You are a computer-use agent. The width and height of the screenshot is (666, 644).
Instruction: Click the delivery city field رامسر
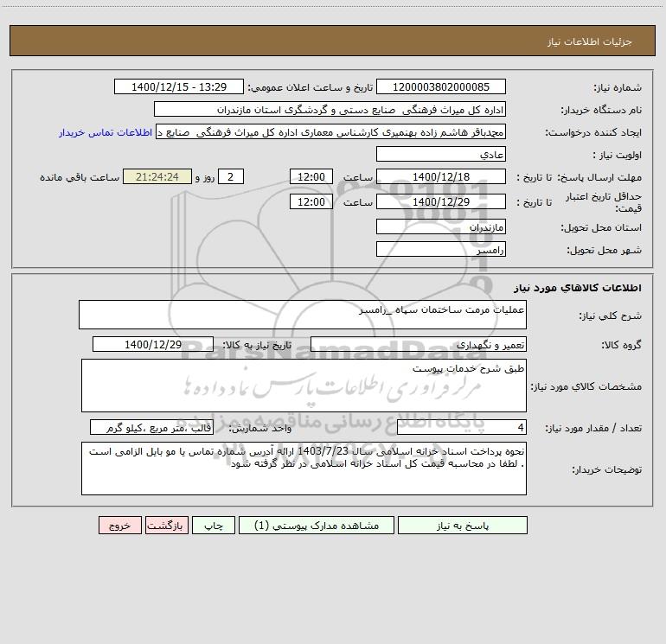pyautogui.click(x=441, y=249)
